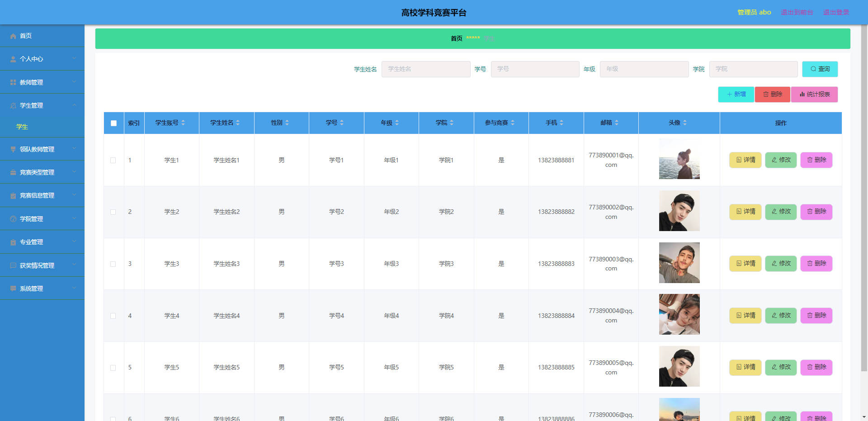Click the avatar thumbnail of 学生1
This screenshot has width=868, height=421.
pos(679,159)
